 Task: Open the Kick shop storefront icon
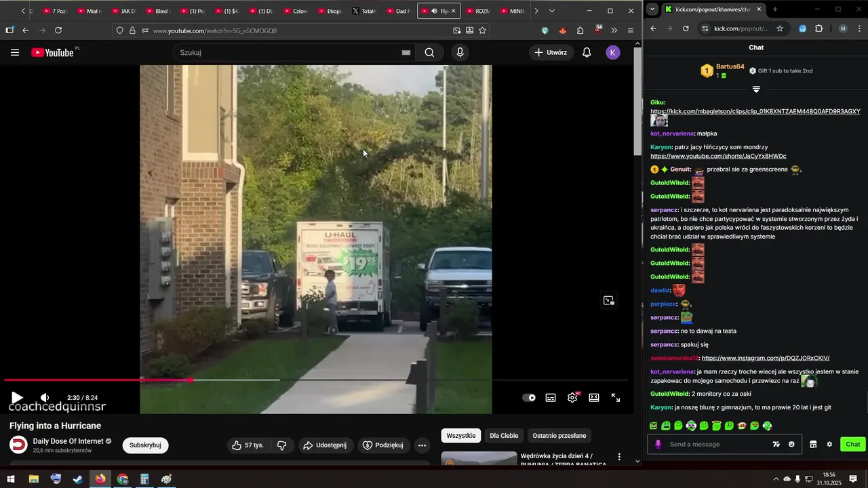(813, 444)
